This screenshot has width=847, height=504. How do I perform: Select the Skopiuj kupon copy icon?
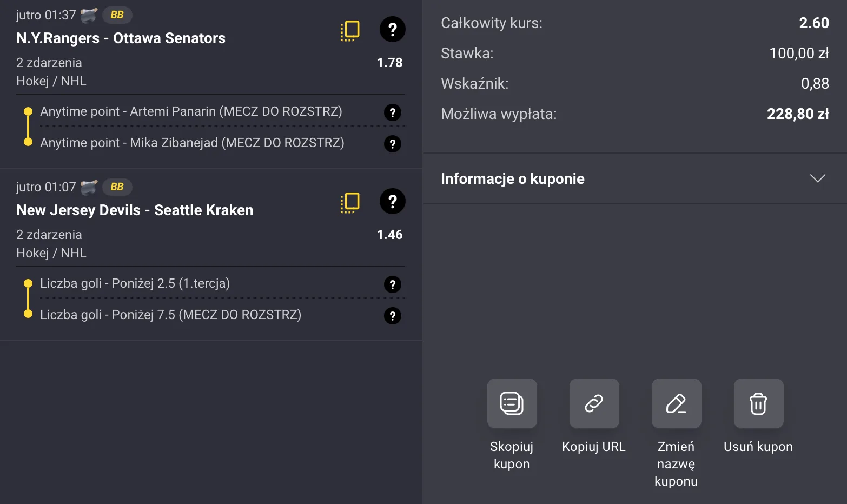(x=512, y=403)
